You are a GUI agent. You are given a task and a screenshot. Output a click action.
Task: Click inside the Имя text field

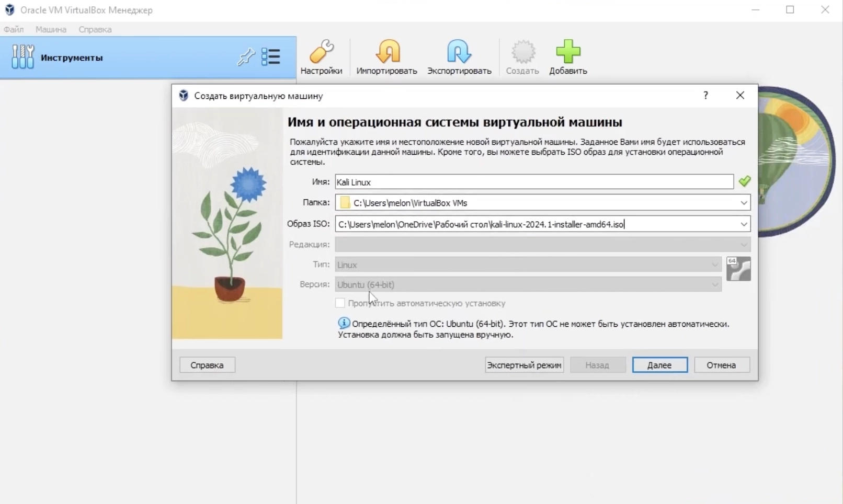click(x=523, y=182)
